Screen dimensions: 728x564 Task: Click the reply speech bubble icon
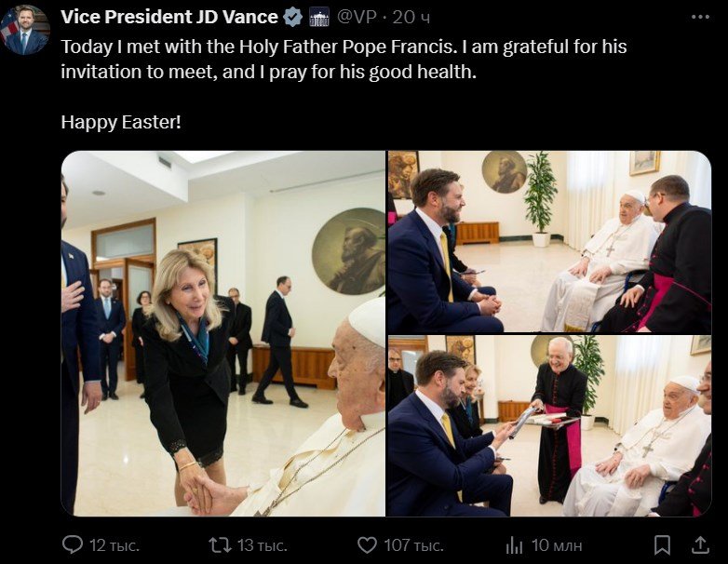[x=72, y=544]
